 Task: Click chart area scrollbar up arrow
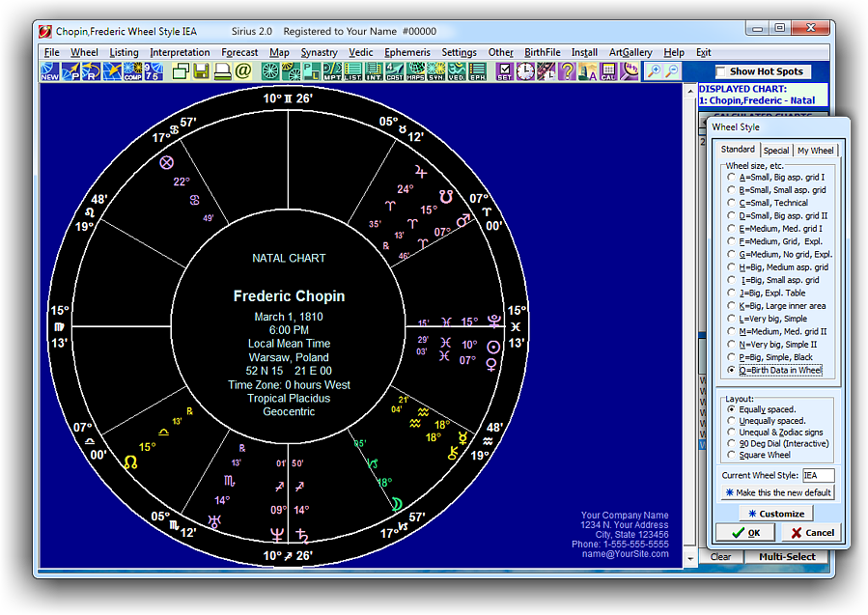click(x=689, y=92)
